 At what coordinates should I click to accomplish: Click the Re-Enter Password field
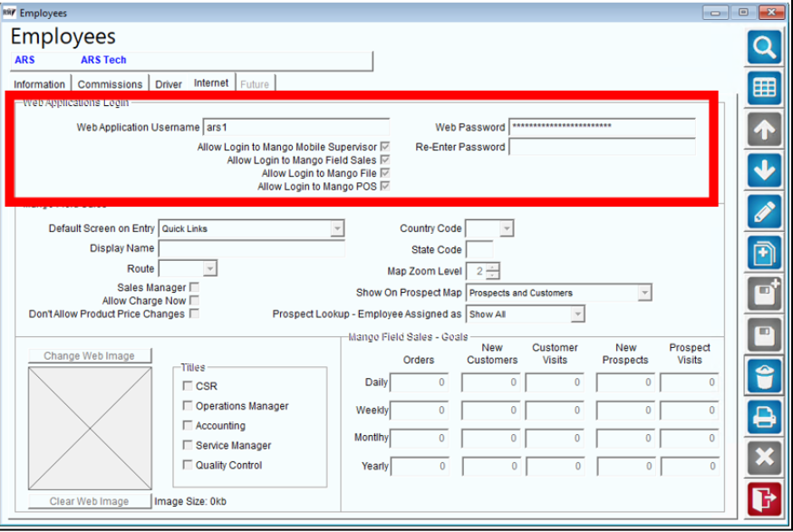coord(602,147)
